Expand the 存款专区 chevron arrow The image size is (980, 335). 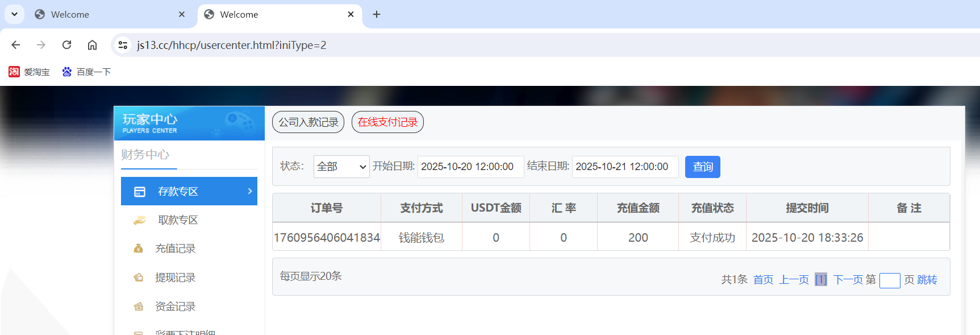pyautogui.click(x=250, y=191)
